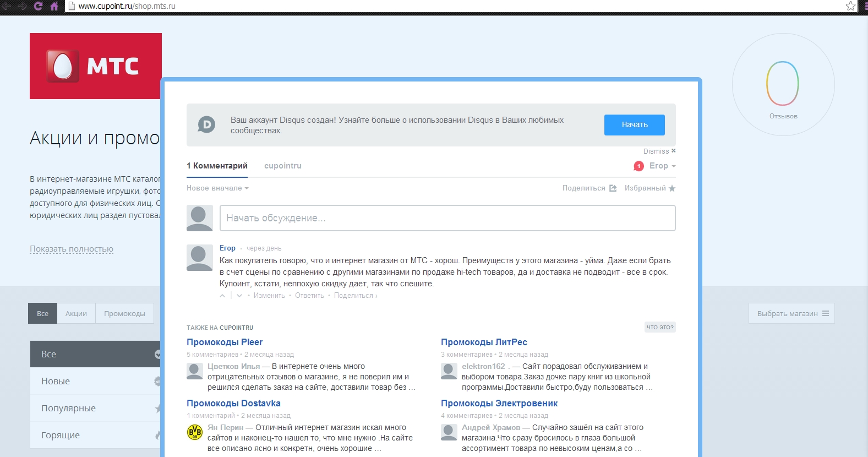This screenshot has height=457, width=868.
Task: Open Егор's avatar on the comment
Action: 200,258
